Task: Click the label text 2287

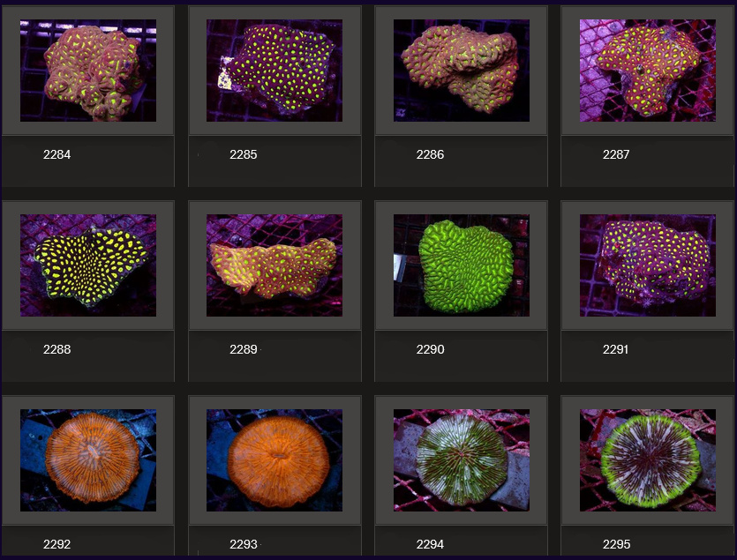Action: pyautogui.click(x=616, y=154)
